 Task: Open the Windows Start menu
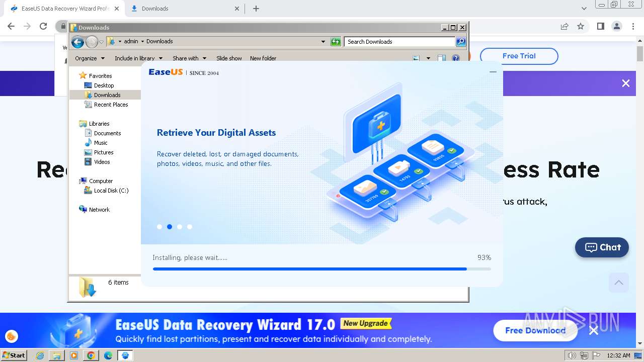coord(14,355)
